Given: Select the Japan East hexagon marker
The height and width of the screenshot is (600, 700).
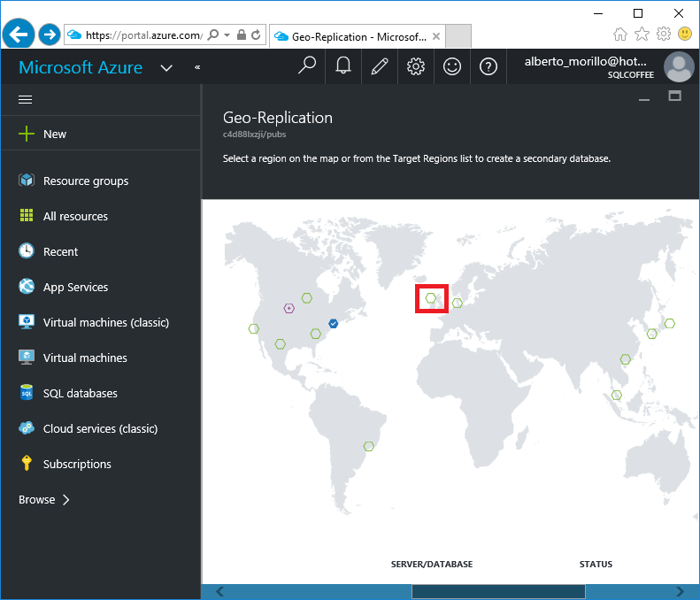Looking at the screenshot, I should (x=669, y=324).
